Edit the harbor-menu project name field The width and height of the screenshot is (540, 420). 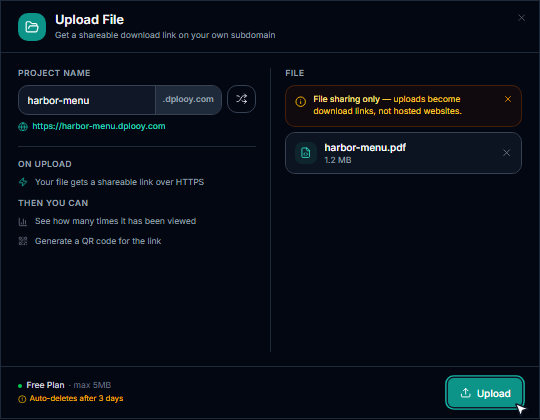click(x=87, y=100)
